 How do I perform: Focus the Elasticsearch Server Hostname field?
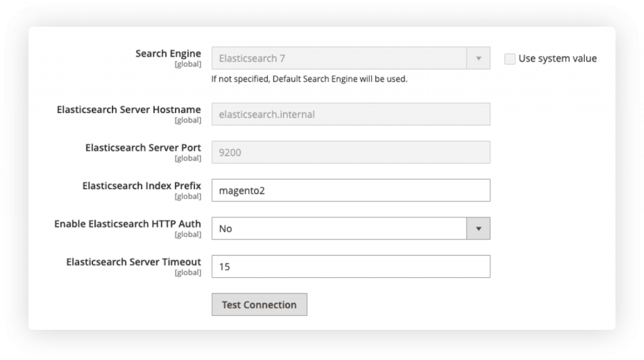tap(350, 114)
